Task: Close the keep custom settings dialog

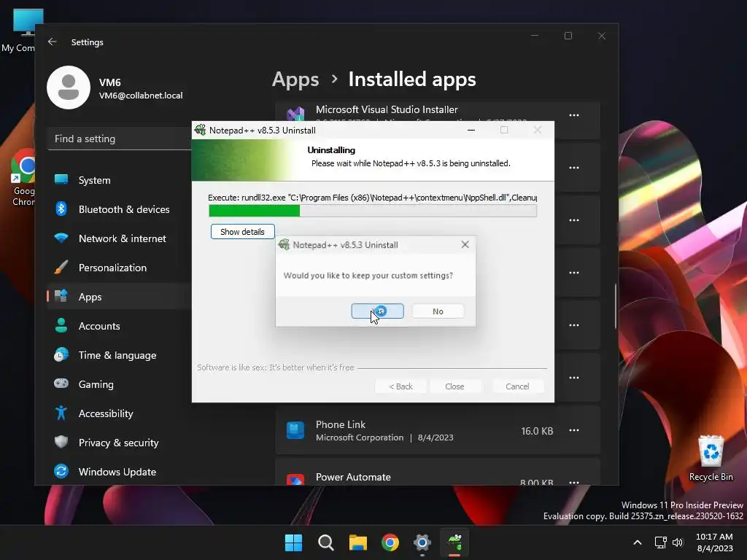Action: click(x=465, y=245)
